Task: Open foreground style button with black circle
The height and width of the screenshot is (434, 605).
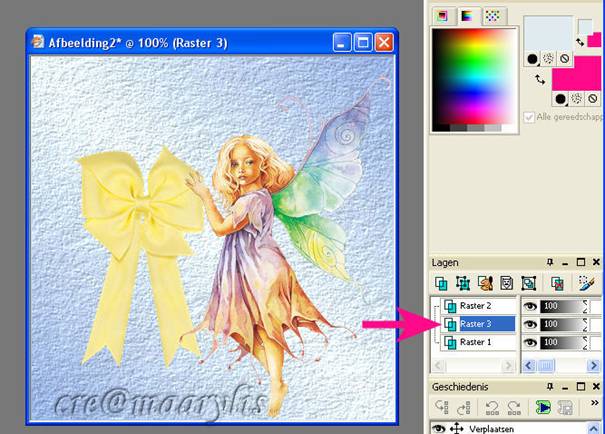Action: [x=532, y=59]
